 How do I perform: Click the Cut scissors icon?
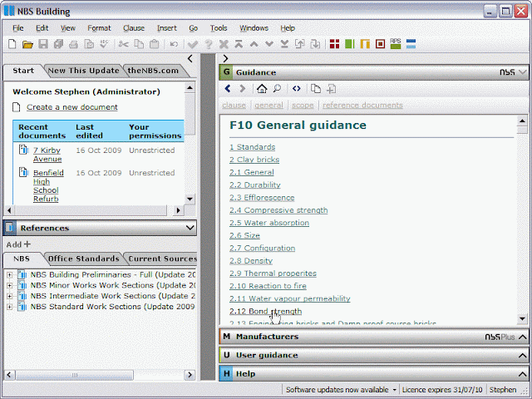pos(124,44)
